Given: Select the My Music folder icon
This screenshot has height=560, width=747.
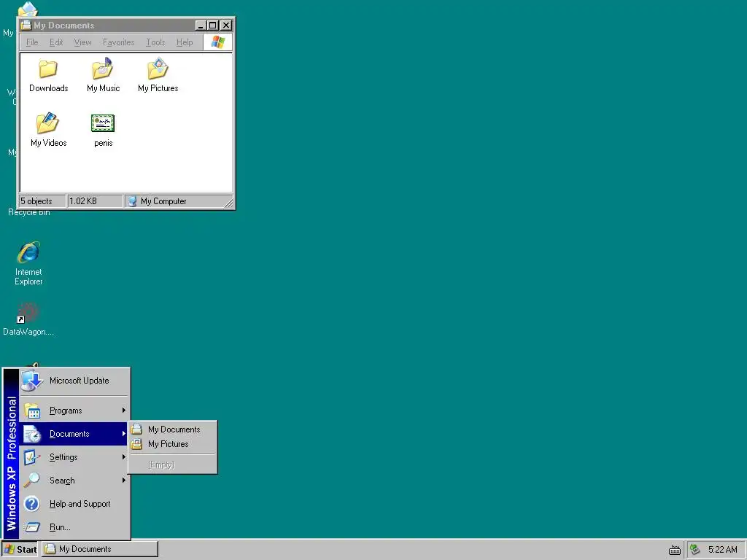Looking at the screenshot, I should [103, 69].
